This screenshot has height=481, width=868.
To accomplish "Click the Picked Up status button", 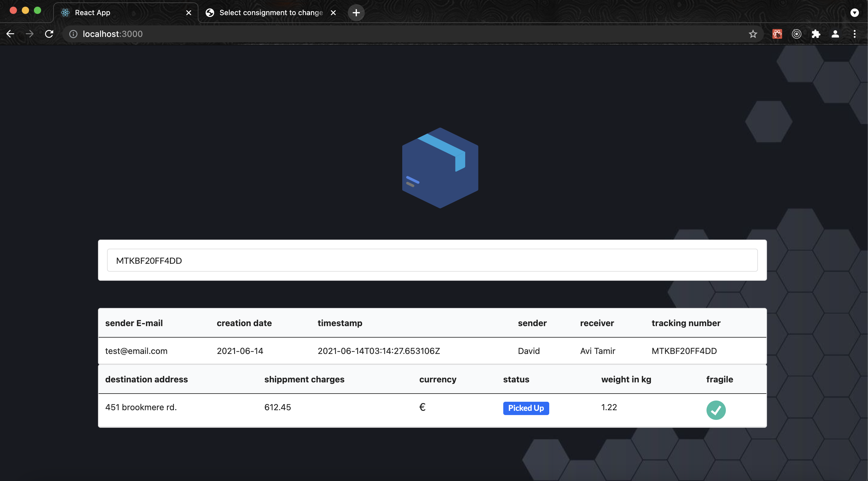I will coord(526,408).
